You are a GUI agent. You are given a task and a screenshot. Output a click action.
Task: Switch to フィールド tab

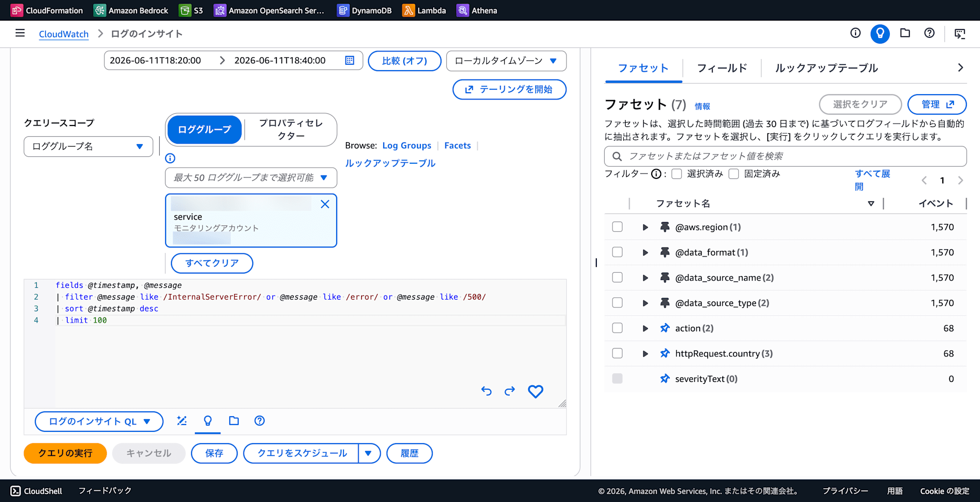coord(722,68)
